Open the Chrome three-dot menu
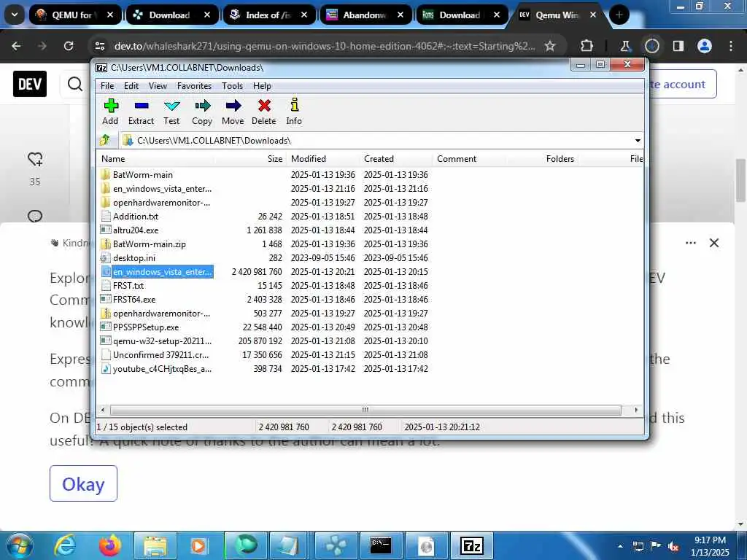 point(731,46)
